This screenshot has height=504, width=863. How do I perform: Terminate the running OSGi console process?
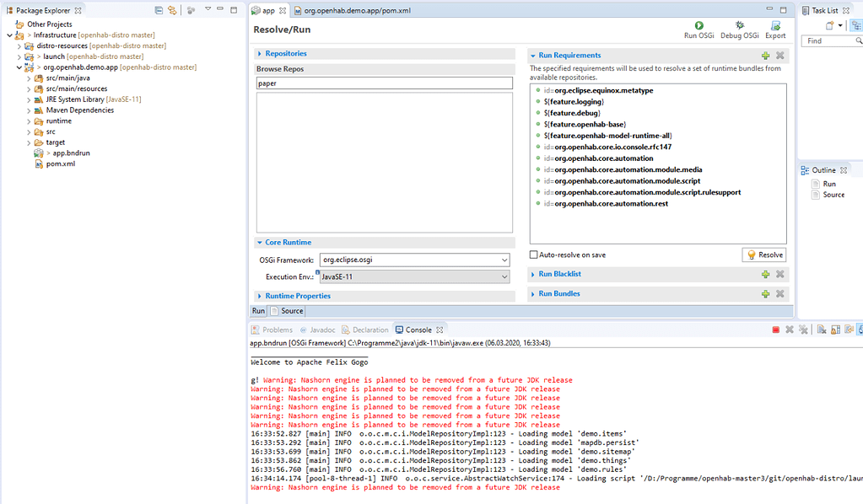[775, 330]
